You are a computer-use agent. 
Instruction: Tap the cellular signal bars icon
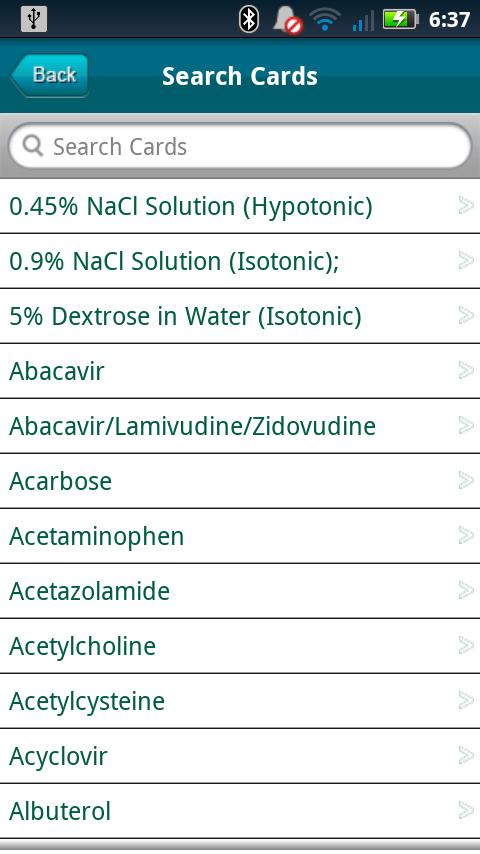[x=363, y=21]
